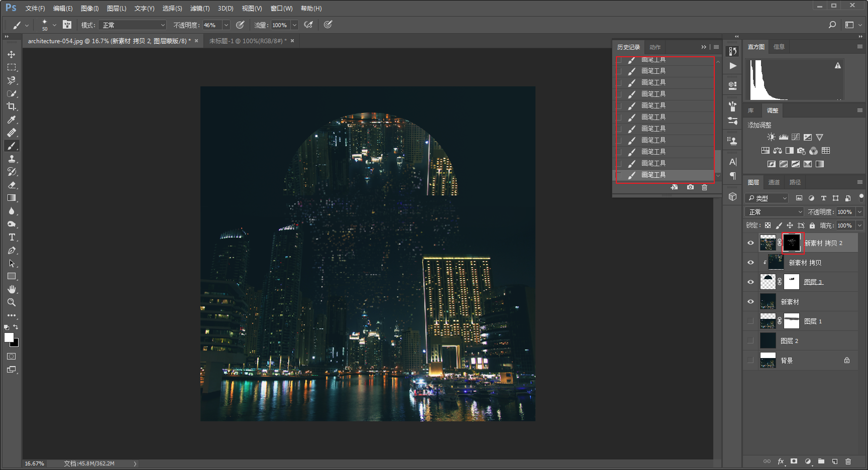Click the foreground color swatch
This screenshot has width=868, height=470.
point(9,337)
